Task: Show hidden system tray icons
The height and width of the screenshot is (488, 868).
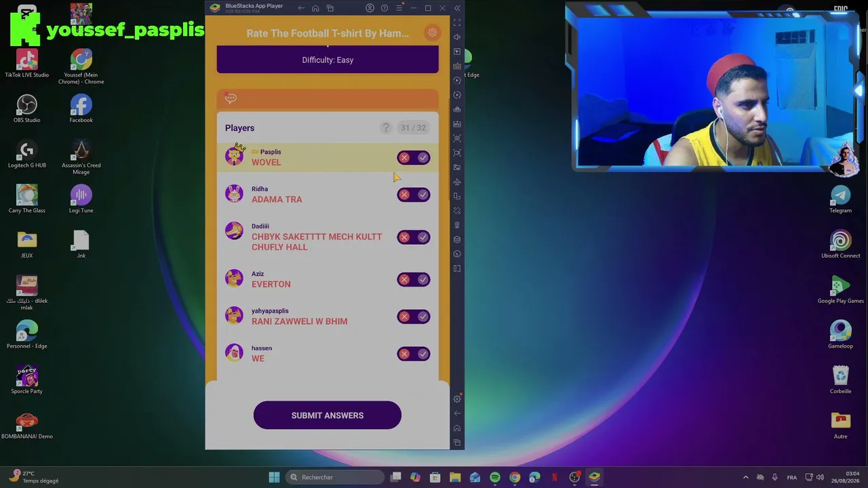Action: [746, 477]
